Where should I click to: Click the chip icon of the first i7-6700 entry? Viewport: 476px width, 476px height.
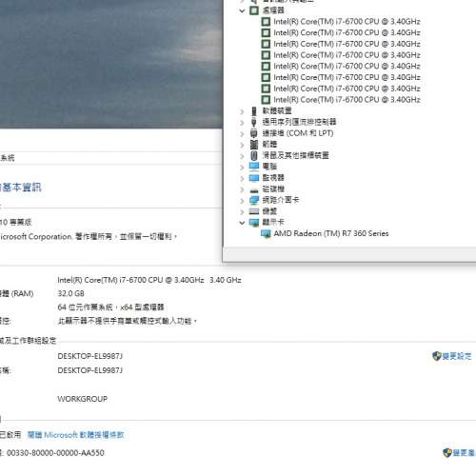[266, 22]
